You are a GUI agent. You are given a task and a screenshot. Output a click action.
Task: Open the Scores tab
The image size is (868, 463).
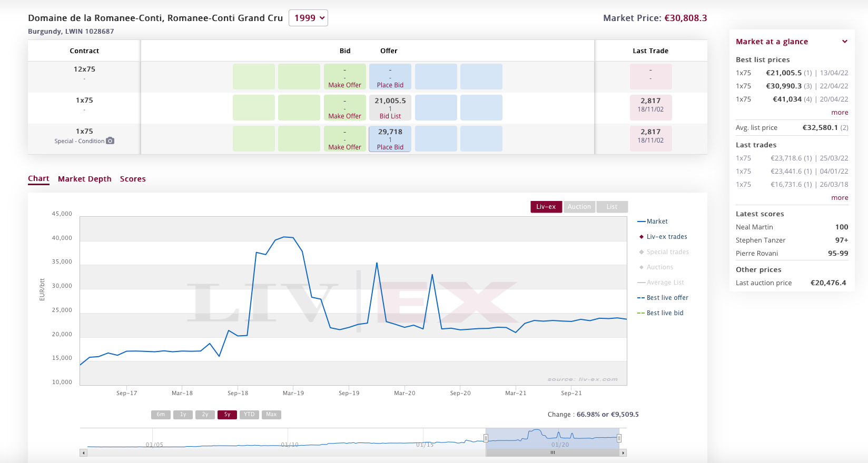[x=133, y=179]
